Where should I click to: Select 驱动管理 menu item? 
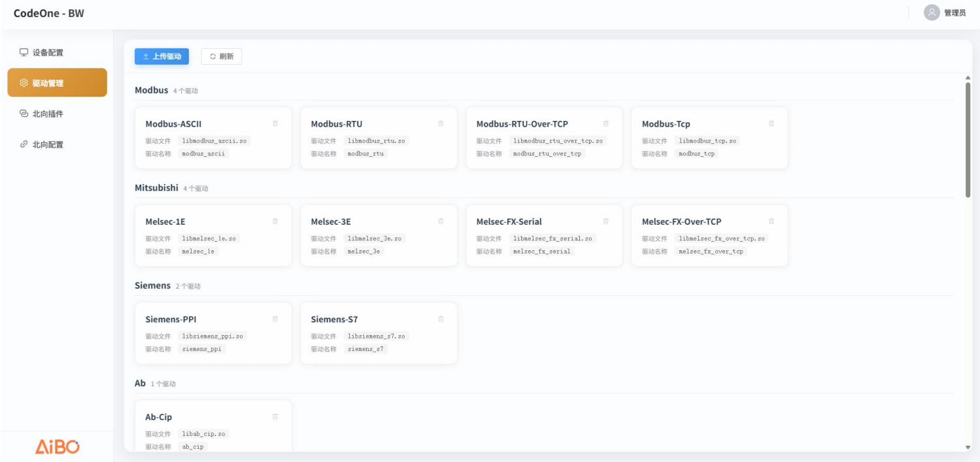57,83
